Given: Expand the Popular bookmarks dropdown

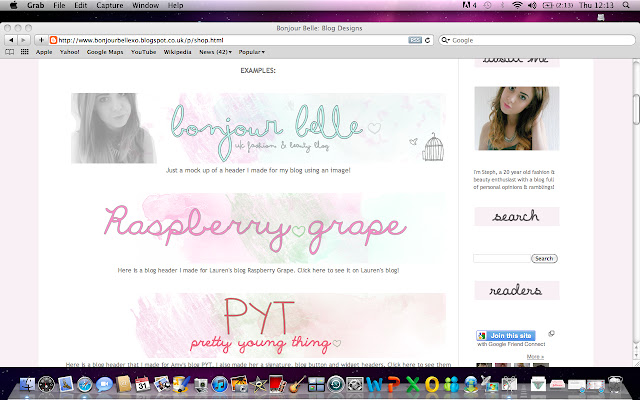Looking at the screenshot, I should (251, 52).
